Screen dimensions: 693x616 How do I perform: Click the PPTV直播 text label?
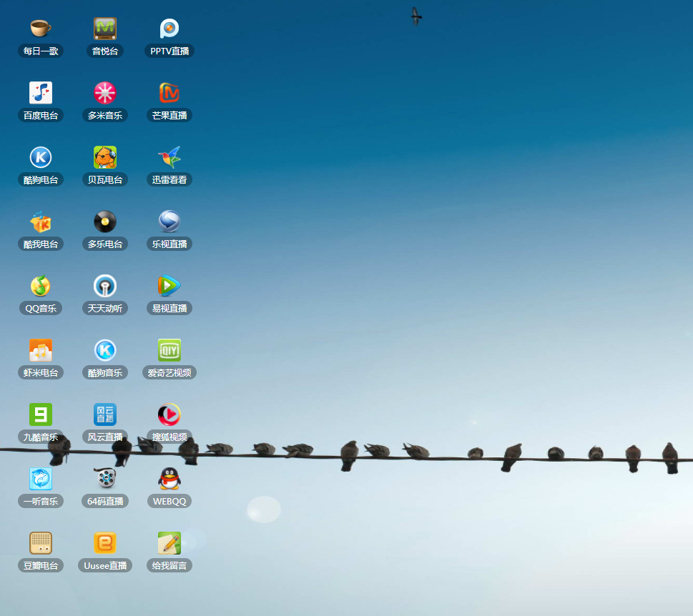[x=169, y=51]
